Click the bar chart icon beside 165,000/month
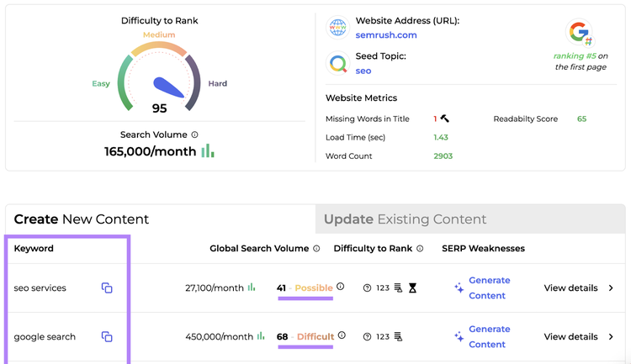631x364 pixels. (x=208, y=150)
